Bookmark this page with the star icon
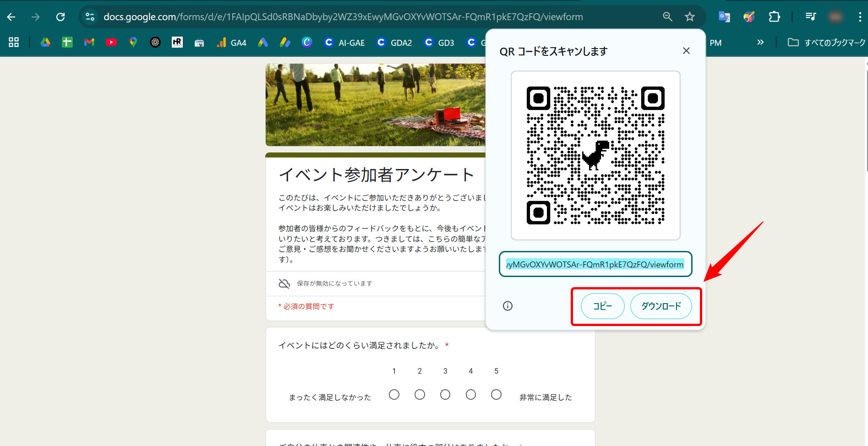 tap(689, 16)
